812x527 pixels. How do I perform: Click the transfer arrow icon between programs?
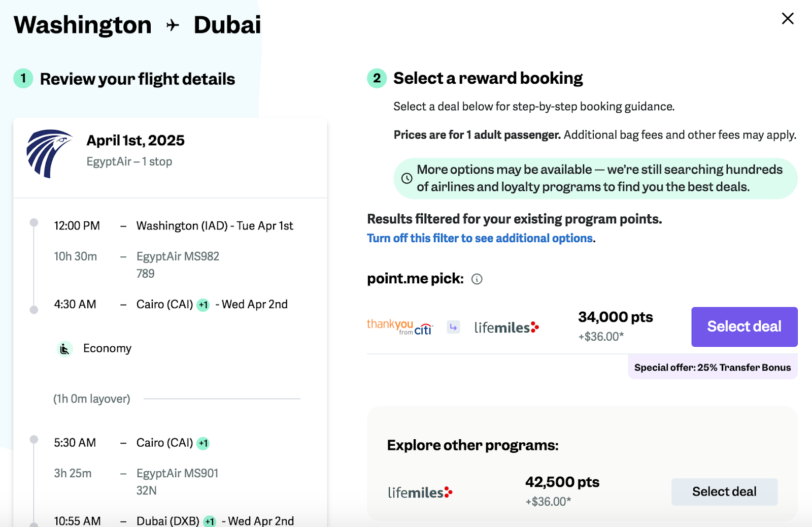453,327
